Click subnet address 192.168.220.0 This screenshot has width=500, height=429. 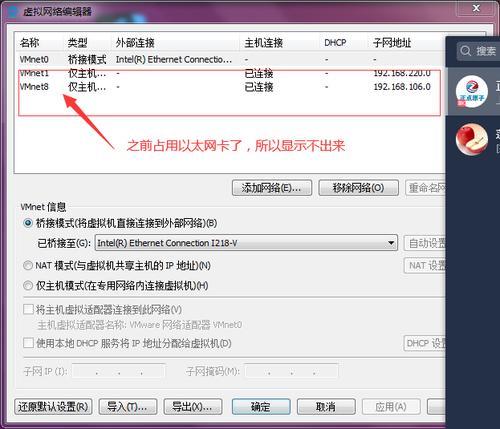pos(402,73)
